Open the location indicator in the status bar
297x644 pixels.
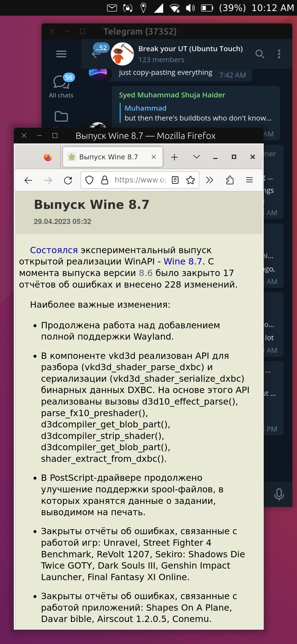[143, 8]
